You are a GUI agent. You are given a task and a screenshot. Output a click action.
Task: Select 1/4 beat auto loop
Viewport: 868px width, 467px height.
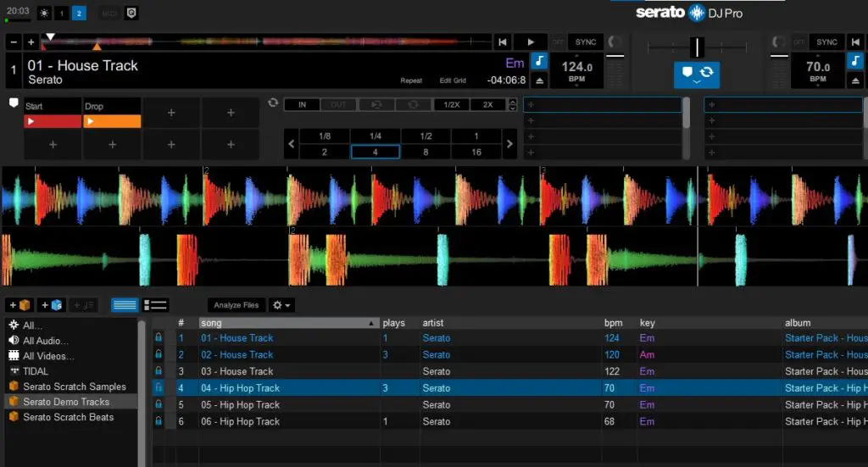tap(376, 136)
